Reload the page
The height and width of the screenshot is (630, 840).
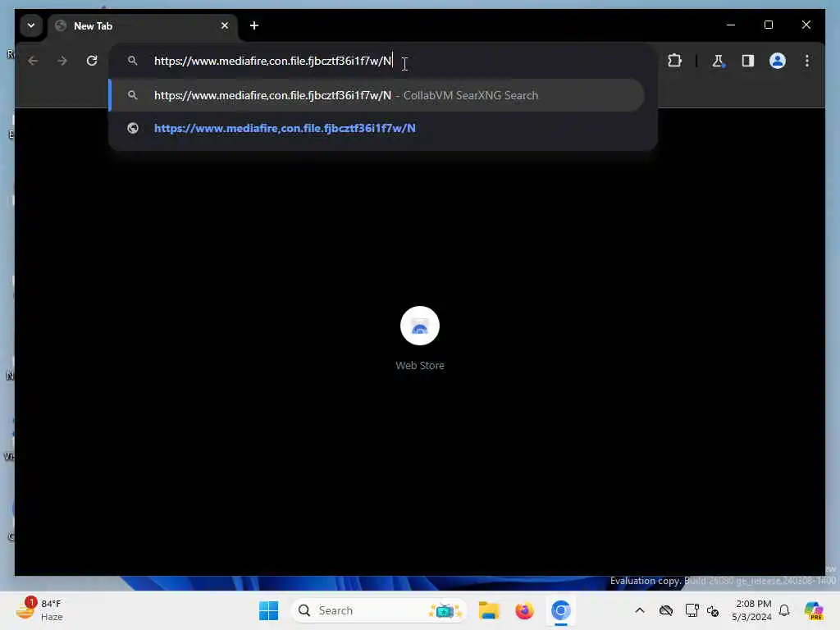click(92, 61)
